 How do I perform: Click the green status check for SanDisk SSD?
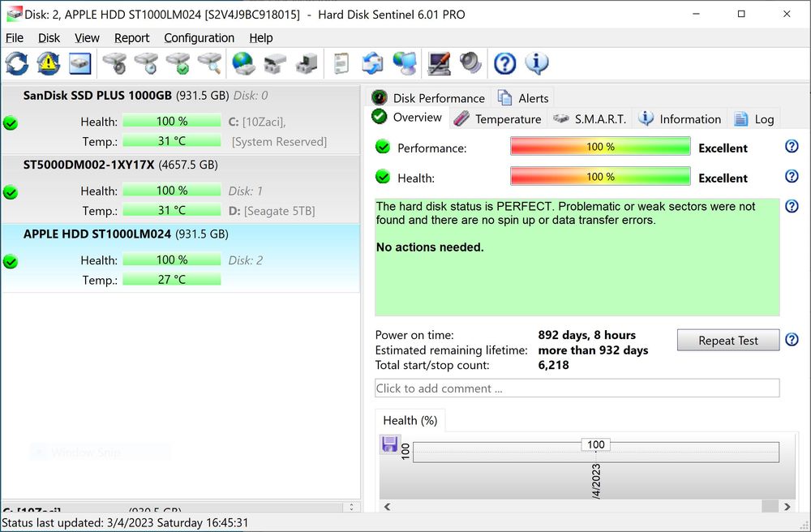tap(11, 123)
